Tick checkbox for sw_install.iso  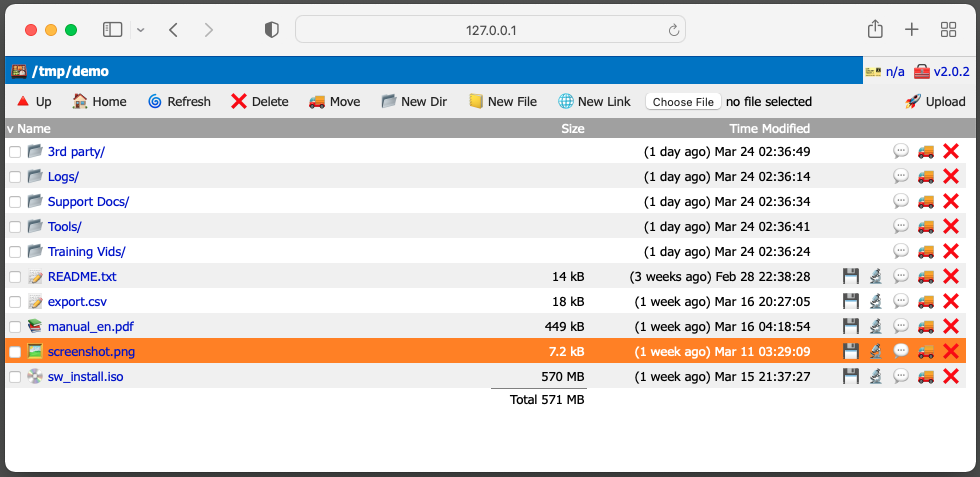pos(15,376)
